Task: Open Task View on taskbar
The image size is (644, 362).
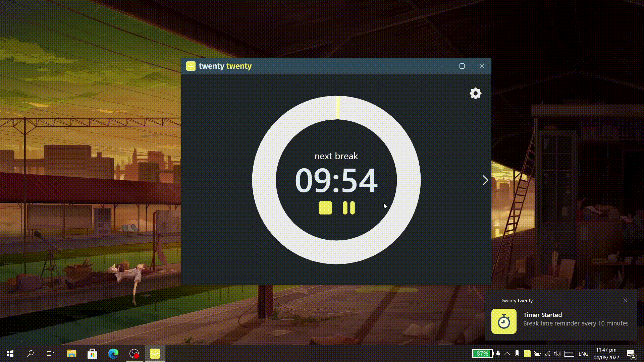Action: [51, 354]
